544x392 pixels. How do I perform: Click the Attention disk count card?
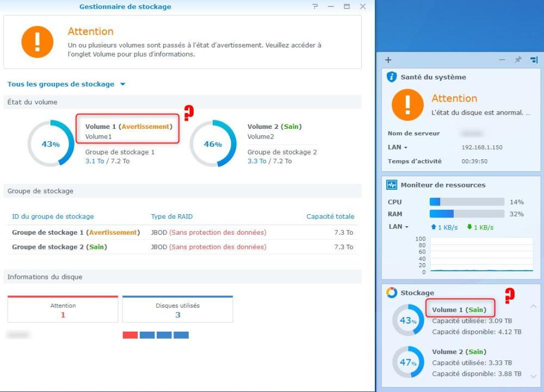(63, 310)
